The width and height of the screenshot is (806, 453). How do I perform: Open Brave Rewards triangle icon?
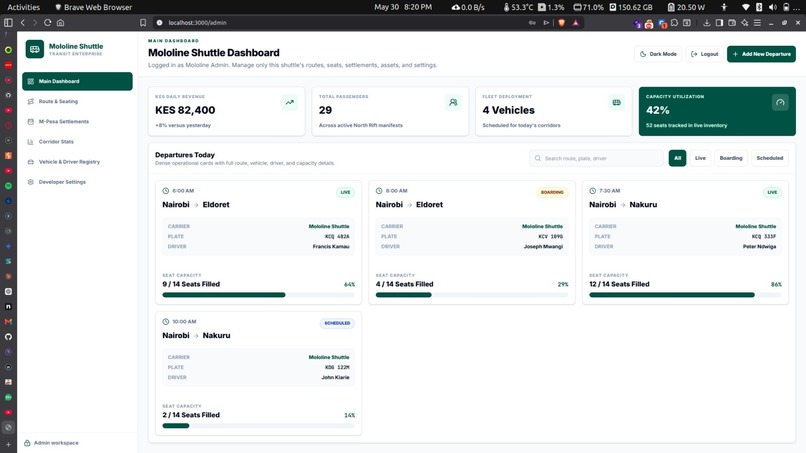[576, 23]
